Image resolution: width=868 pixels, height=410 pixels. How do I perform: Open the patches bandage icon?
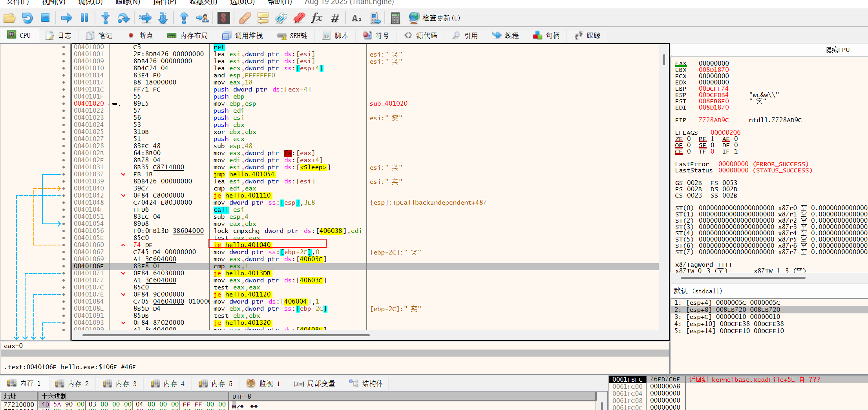[245, 18]
